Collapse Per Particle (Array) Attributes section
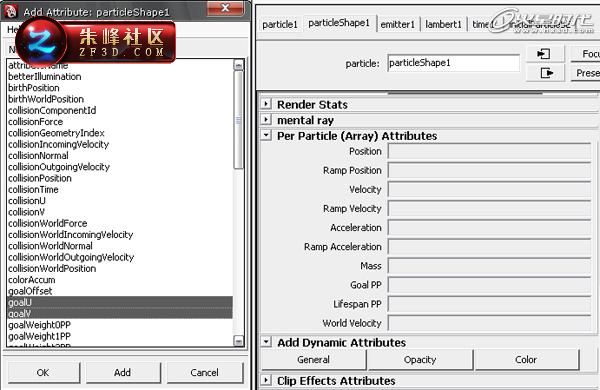600x390 pixels. pos(266,135)
